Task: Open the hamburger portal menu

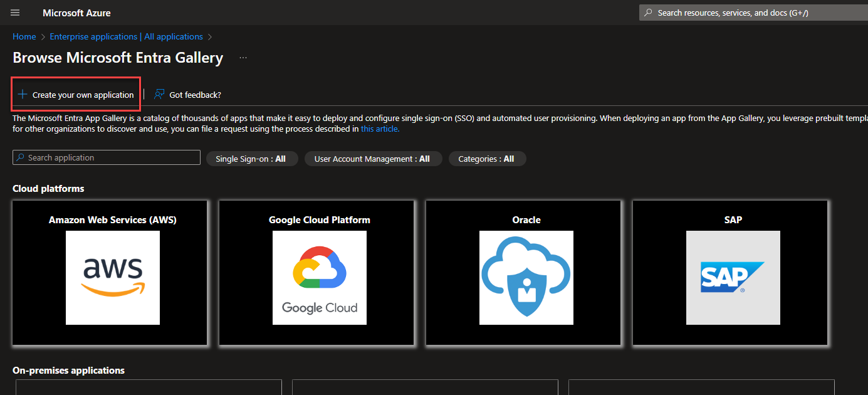Action: [16, 13]
